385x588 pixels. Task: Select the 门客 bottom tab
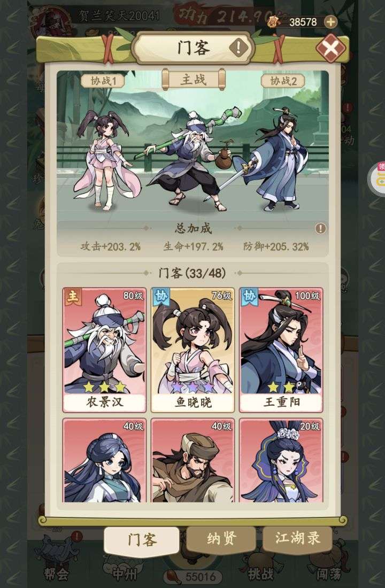point(142,540)
